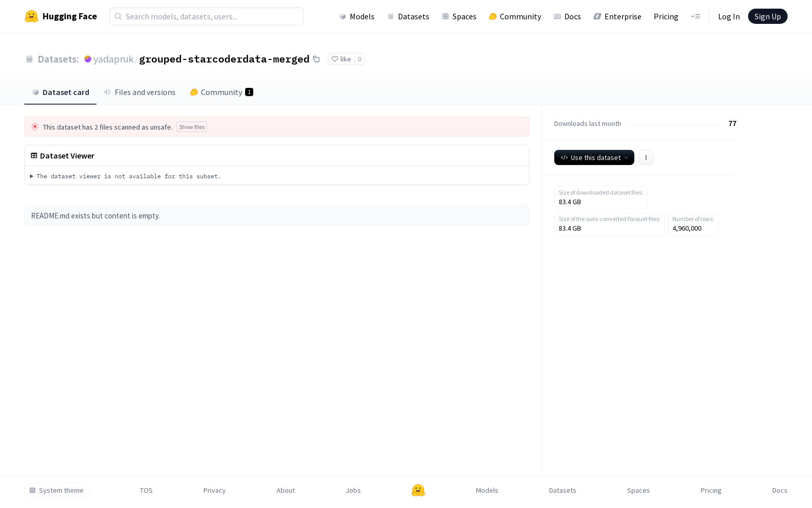Open Pricing in the top navigation
The height and width of the screenshot is (508, 812).
(666, 16)
